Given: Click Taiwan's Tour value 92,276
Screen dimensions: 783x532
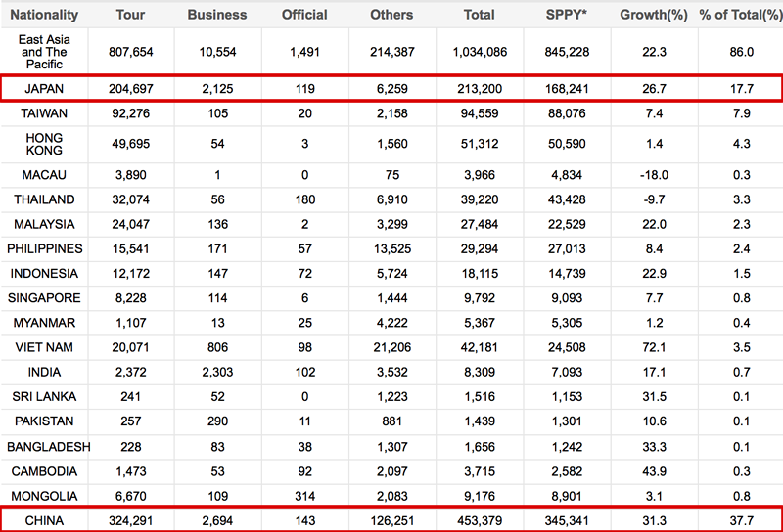Looking at the screenshot, I should coord(131,113).
